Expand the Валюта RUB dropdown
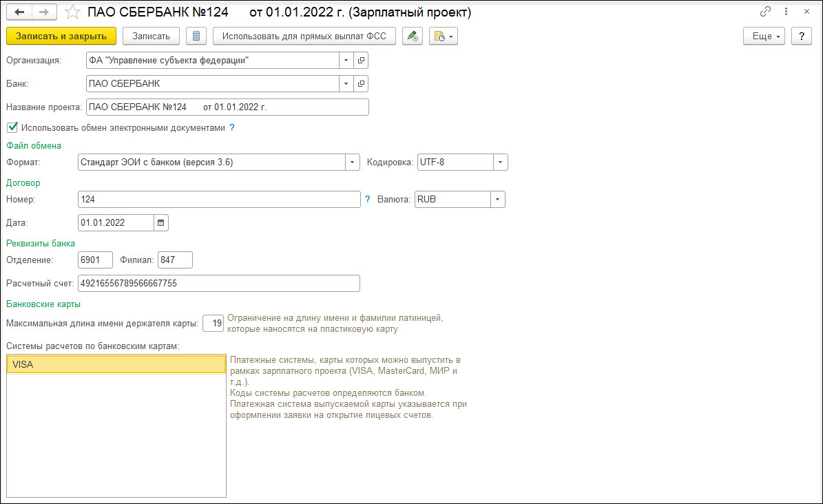The image size is (823, 504). pyautogui.click(x=497, y=200)
